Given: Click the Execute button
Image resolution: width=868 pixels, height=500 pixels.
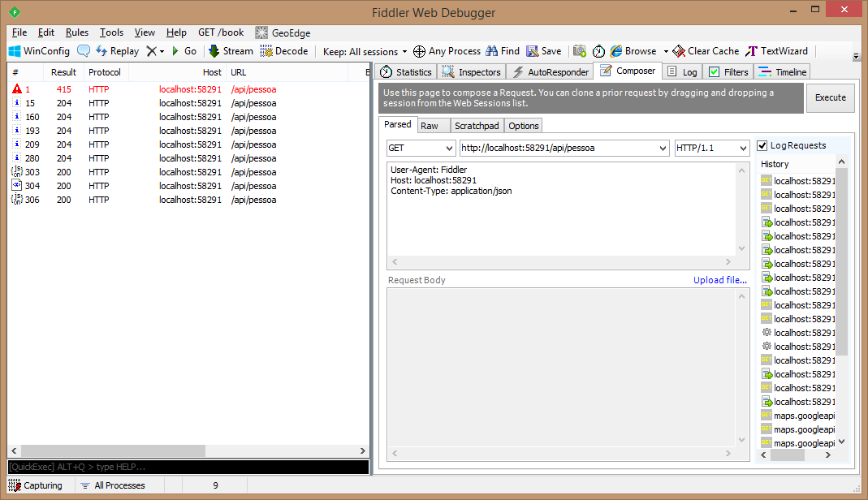Looking at the screenshot, I should [x=831, y=98].
